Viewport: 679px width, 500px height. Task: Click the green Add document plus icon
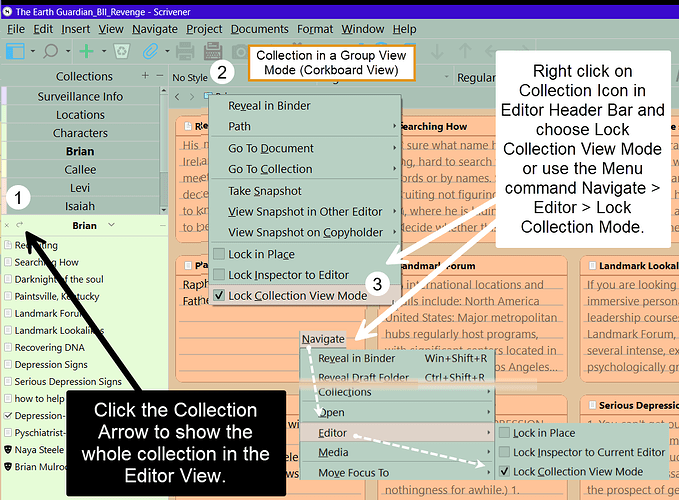tap(86, 51)
